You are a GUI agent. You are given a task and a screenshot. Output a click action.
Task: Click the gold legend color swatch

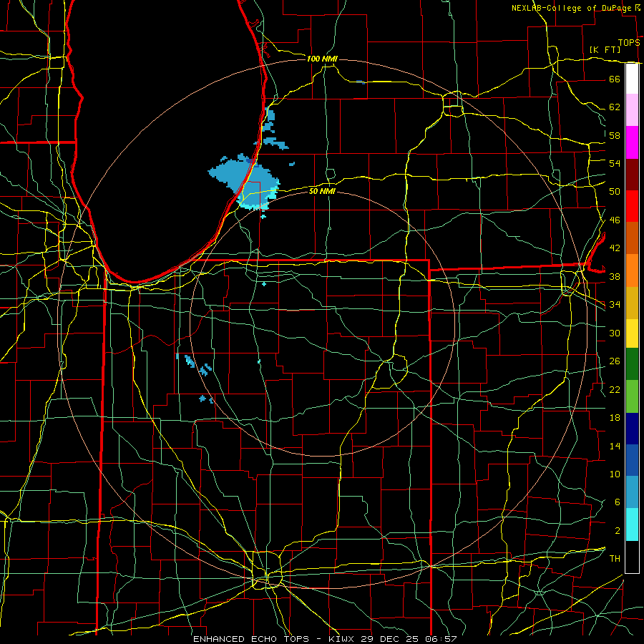(632, 303)
